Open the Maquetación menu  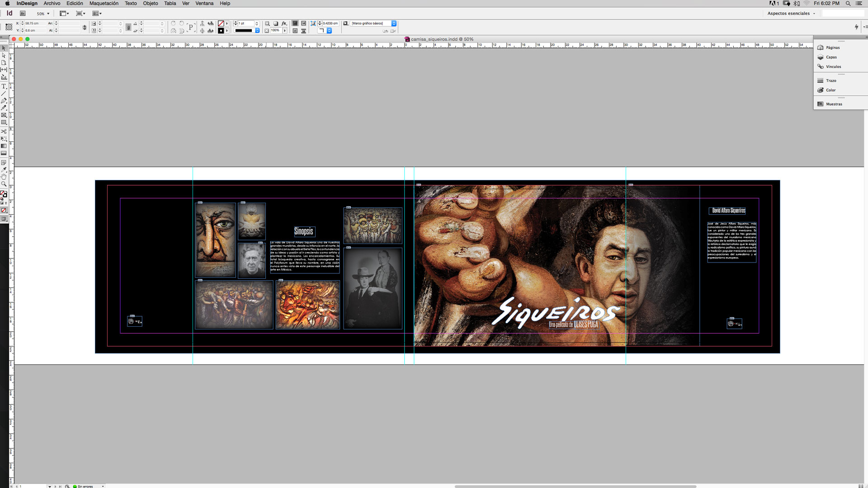point(104,3)
